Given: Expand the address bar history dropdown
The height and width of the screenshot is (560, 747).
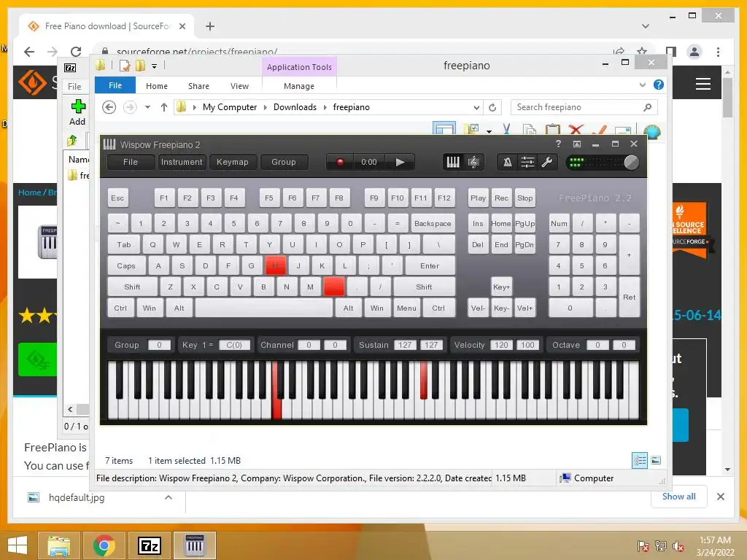Looking at the screenshot, I should (476, 108).
